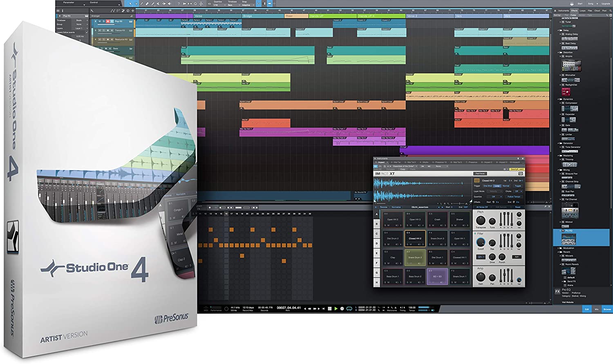Mute the Pop Kit track

coord(99,22)
